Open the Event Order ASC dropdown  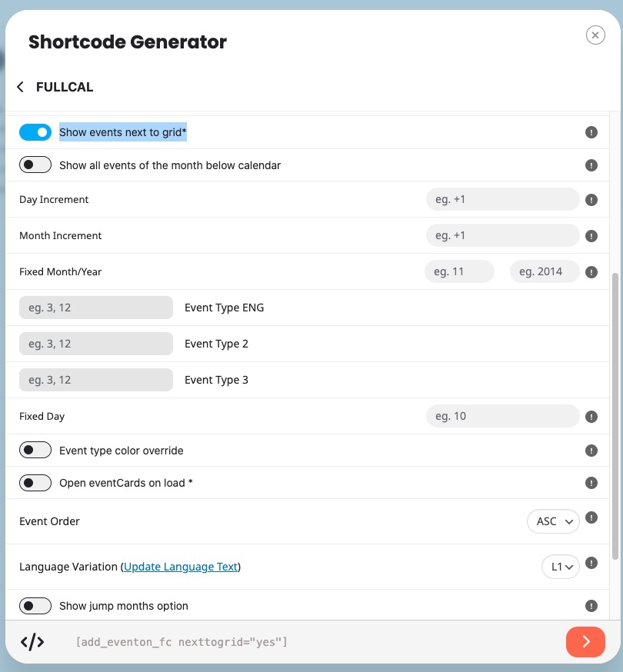553,521
